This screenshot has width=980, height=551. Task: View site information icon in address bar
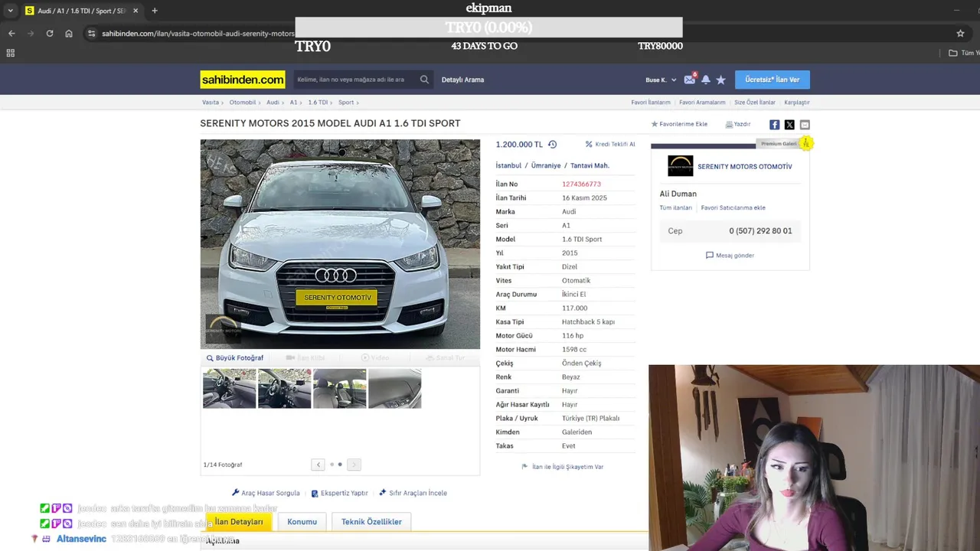91,34
